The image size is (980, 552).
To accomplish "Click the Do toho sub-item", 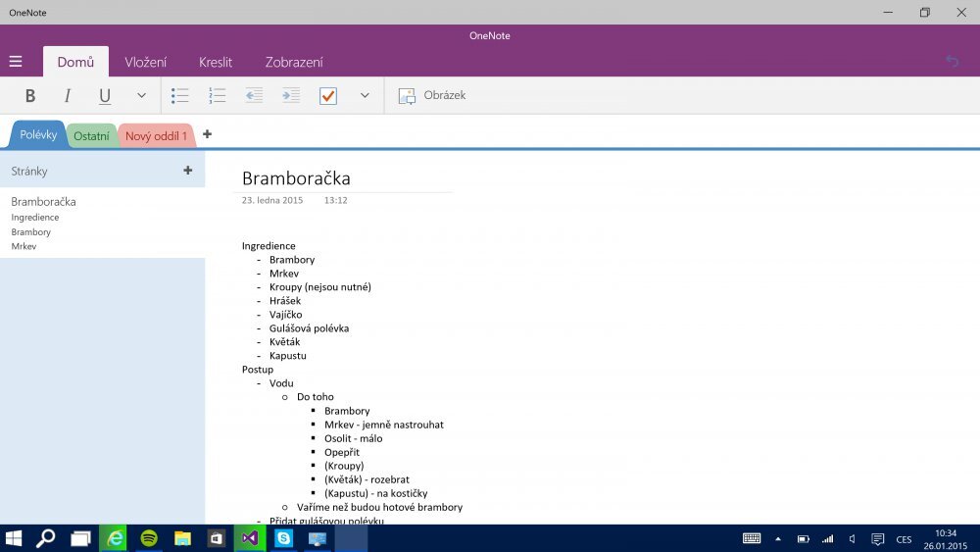I will tap(315, 397).
